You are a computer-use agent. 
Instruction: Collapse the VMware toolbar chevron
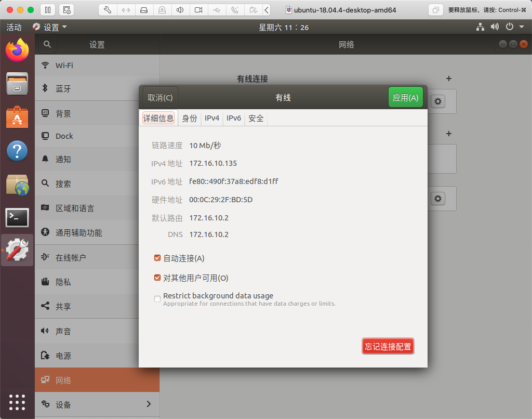pyautogui.click(x=267, y=10)
